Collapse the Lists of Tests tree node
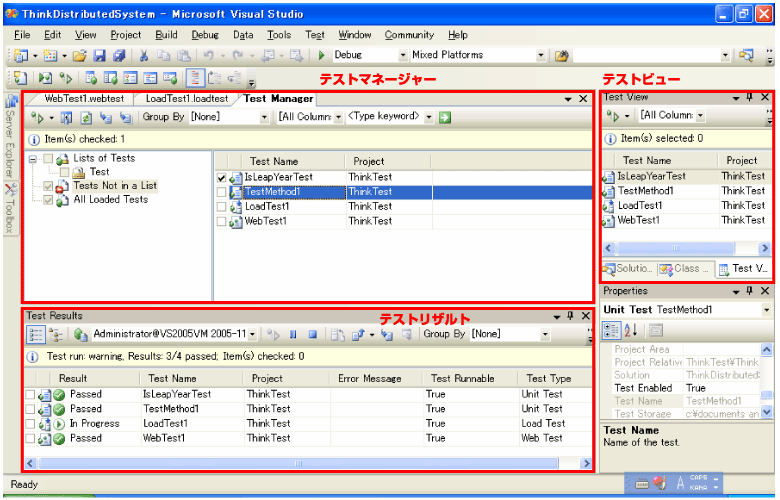This screenshot has width=780, height=500. 33,159
